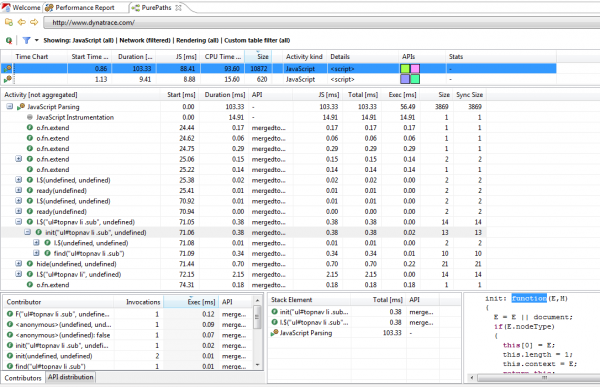The height and width of the screenshot is (387, 600).
Task: Select the script row with duration 9.41
Action: pyautogui.click(x=279, y=79)
